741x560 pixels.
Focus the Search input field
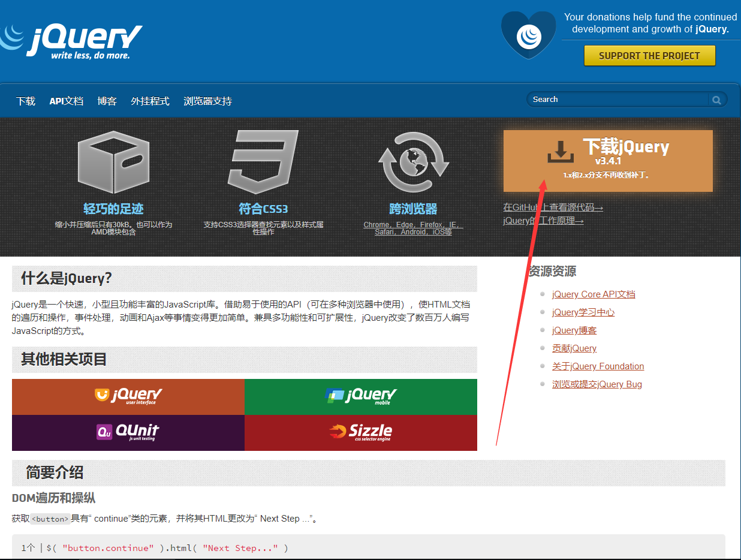coord(617,100)
